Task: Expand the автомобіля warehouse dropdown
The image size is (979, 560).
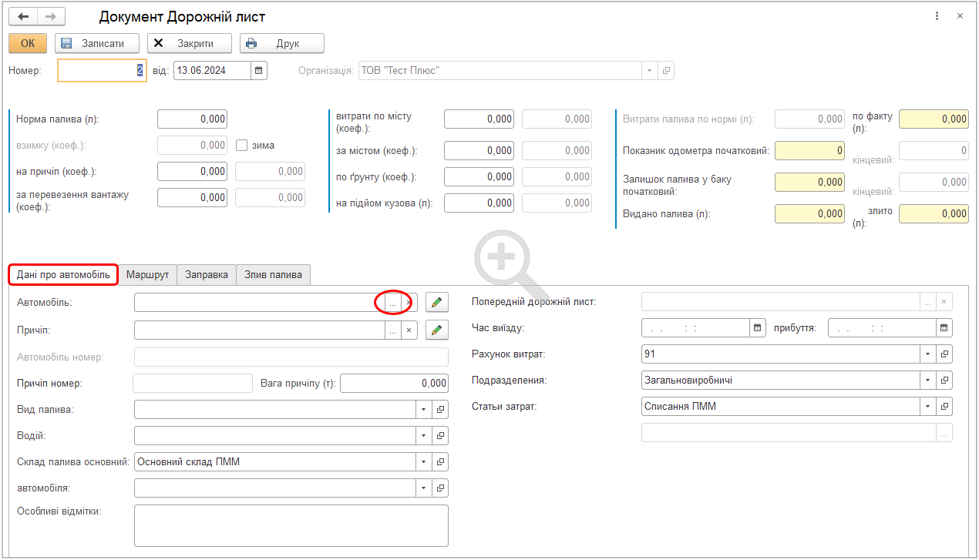Action: (x=424, y=488)
